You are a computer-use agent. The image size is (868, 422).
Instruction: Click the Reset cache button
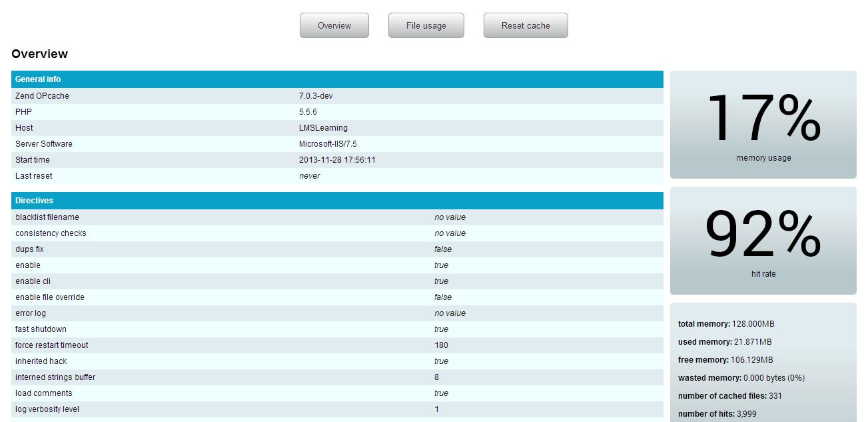[x=526, y=25]
